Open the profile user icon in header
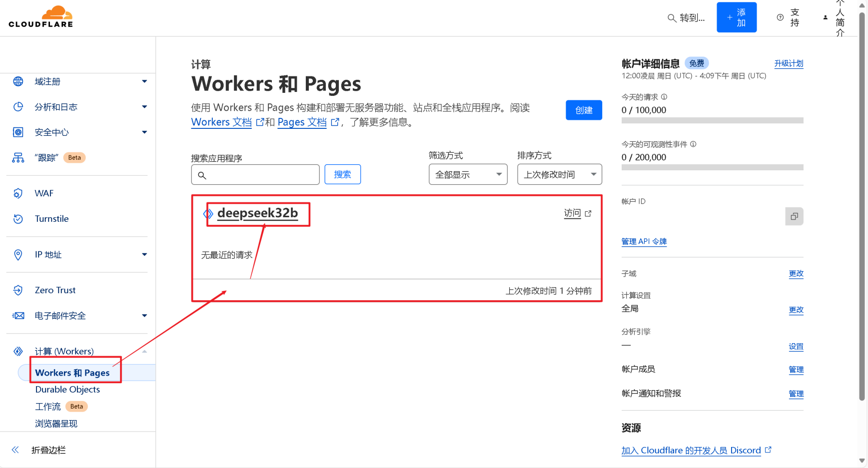Image resolution: width=868 pixels, height=468 pixels. pyautogui.click(x=825, y=17)
